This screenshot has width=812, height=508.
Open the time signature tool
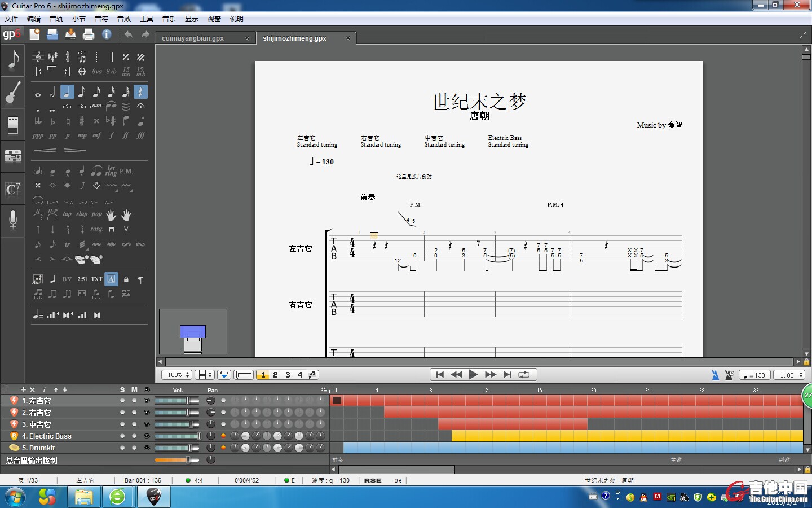67,56
